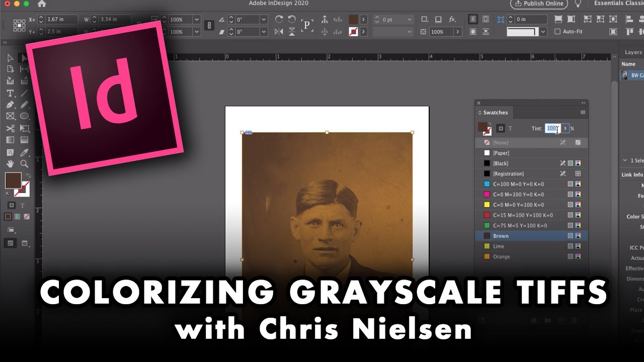Image resolution: width=644 pixels, height=362 pixels.
Task: Toggle formatting affects text in toolbox
Action: coord(22,205)
